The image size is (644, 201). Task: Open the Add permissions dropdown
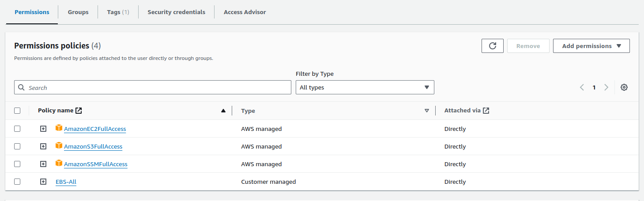[591, 46]
